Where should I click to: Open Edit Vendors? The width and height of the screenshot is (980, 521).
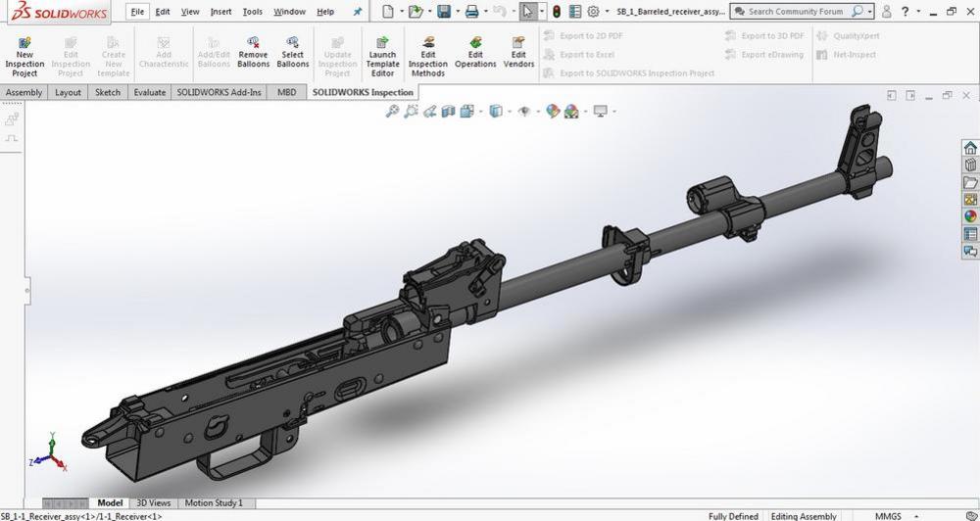(x=518, y=52)
